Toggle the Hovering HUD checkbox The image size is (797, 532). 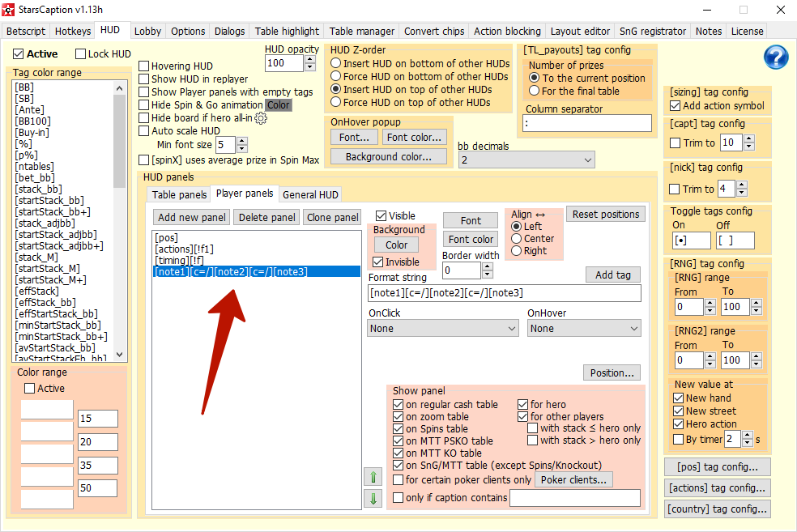coord(144,66)
